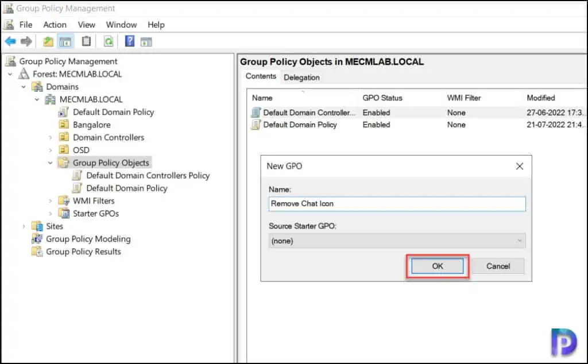
Task: Click the Up one level folder icon
Action: pyautogui.click(x=48, y=41)
